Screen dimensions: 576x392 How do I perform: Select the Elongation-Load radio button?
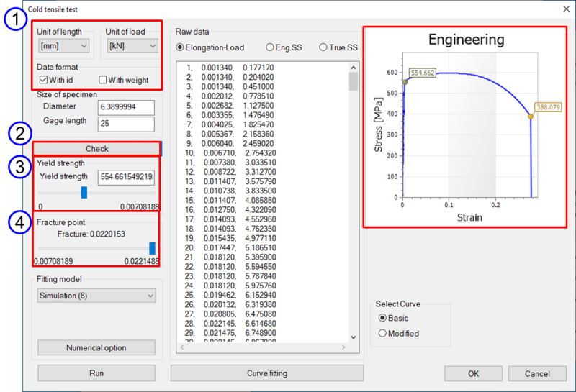[180, 47]
